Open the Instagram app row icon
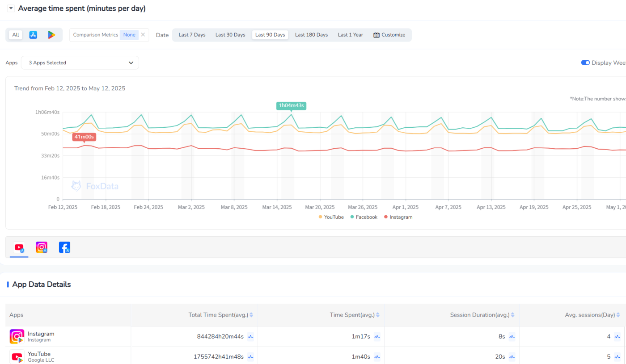 click(17, 337)
